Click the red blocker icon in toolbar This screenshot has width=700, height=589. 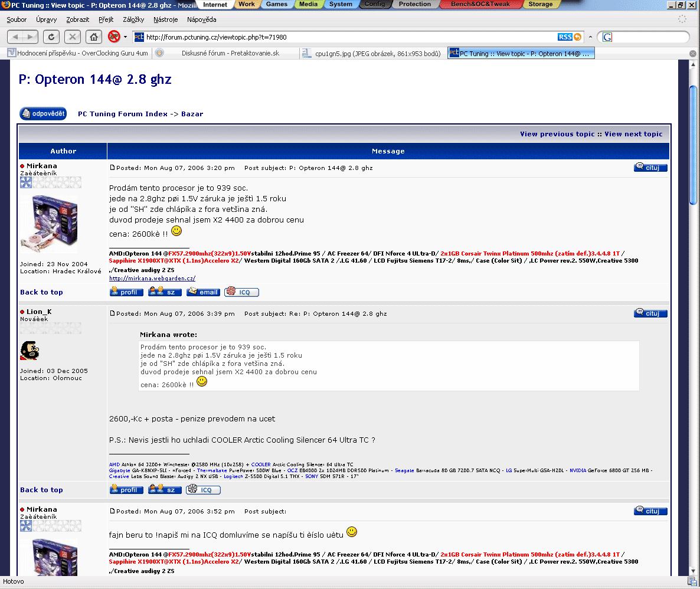coord(114,37)
